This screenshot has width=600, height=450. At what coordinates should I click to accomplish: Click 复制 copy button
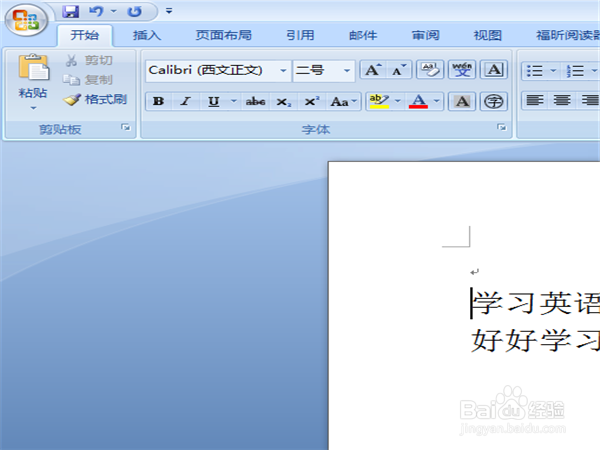point(88,80)
